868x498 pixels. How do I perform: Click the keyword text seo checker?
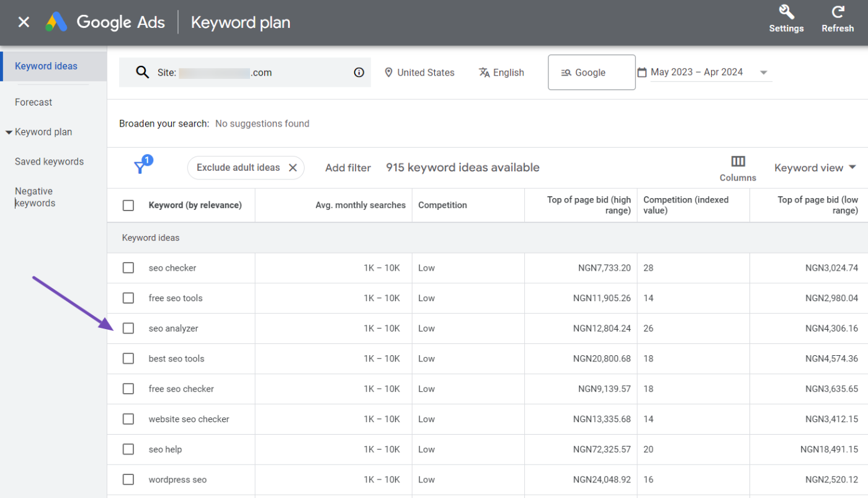(x=172, y=268)
